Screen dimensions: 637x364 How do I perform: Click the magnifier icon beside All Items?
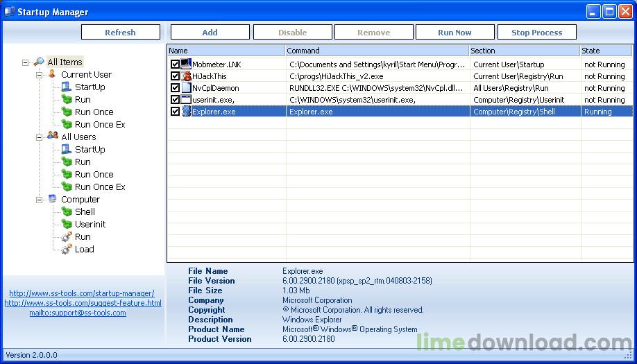click(39, 62)
